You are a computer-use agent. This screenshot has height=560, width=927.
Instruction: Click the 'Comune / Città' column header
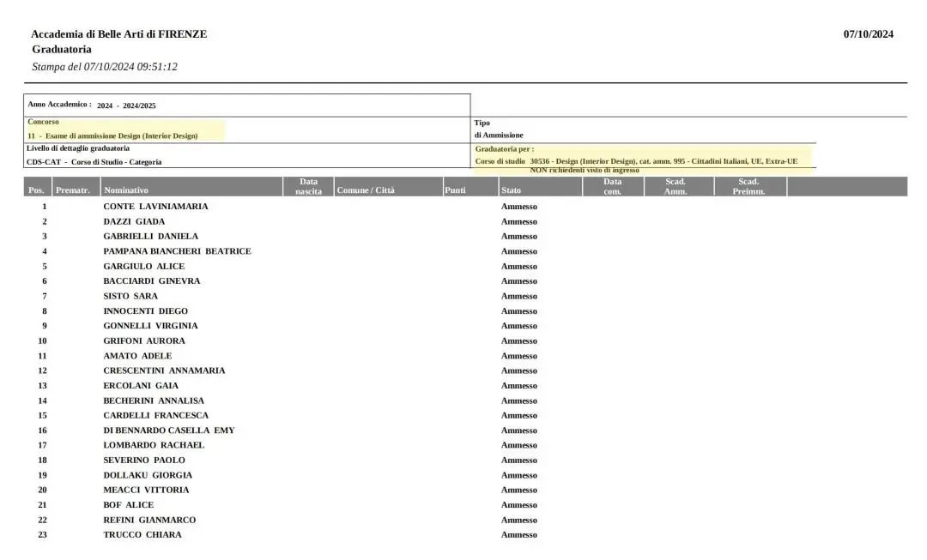point(366,190)
